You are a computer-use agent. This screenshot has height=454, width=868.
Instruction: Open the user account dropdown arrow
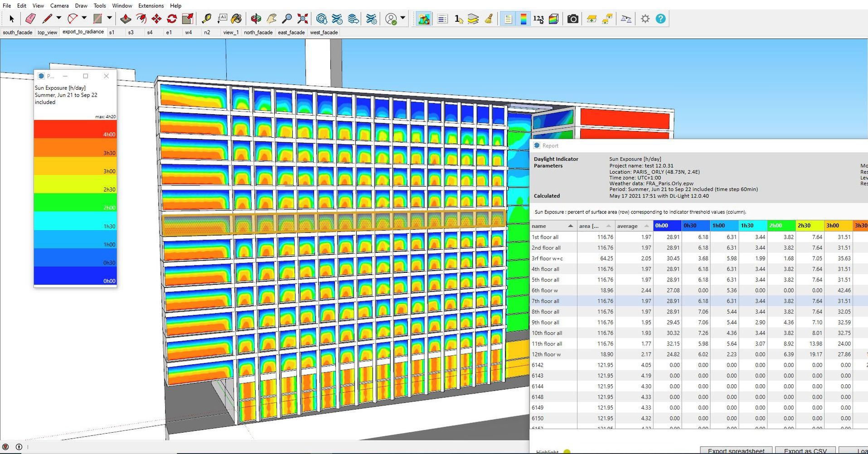tap(403, 18)
